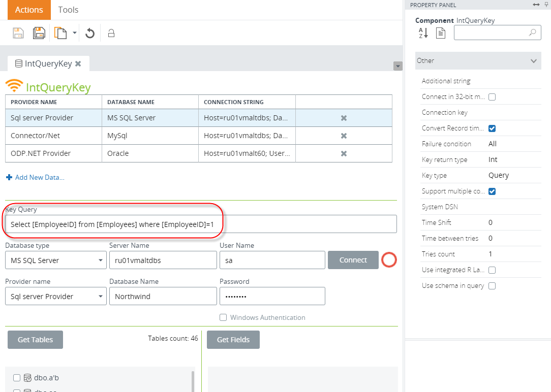Delete the Connector/Net MySql connection row
This screenshot has width=551, height=392.
344,136
